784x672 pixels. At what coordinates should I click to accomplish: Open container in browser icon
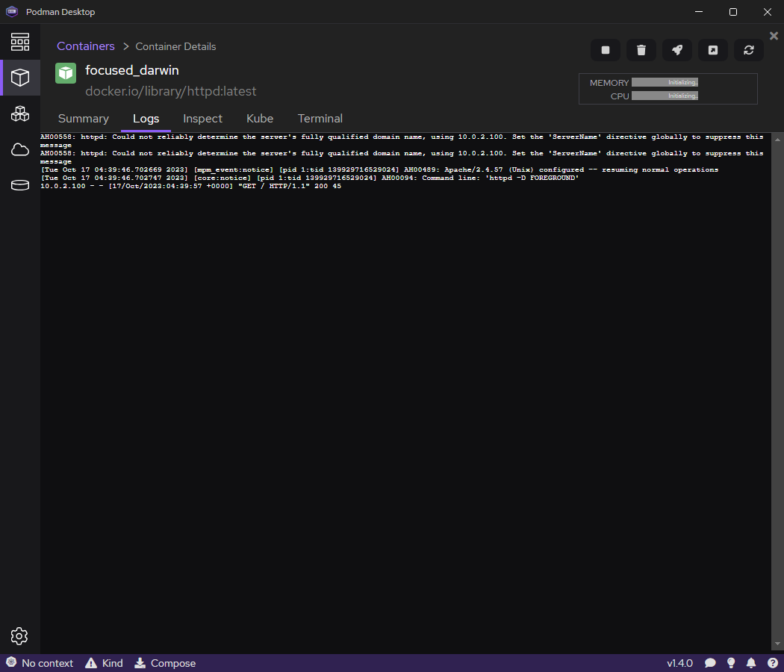coord(713,50)
